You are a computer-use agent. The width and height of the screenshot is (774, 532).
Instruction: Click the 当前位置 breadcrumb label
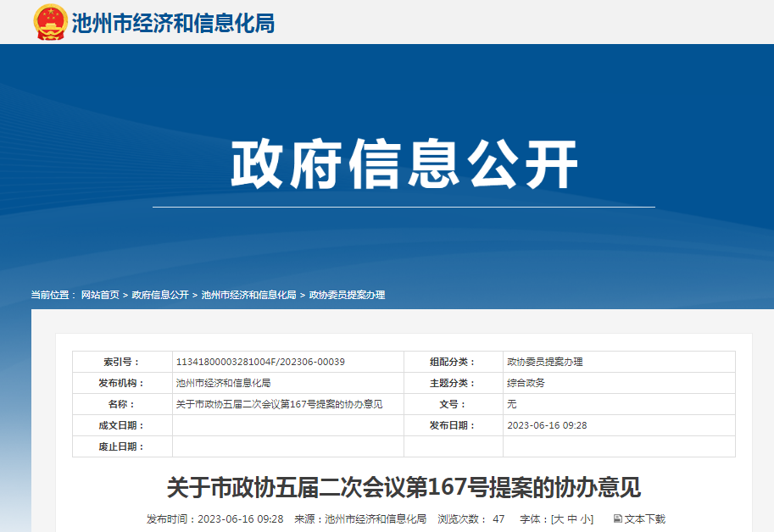(53, 295)
